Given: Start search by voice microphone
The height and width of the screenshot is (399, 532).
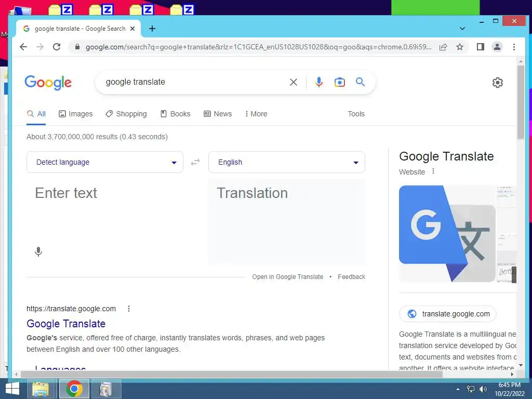Looking at the screenshot, I should 319,82.
